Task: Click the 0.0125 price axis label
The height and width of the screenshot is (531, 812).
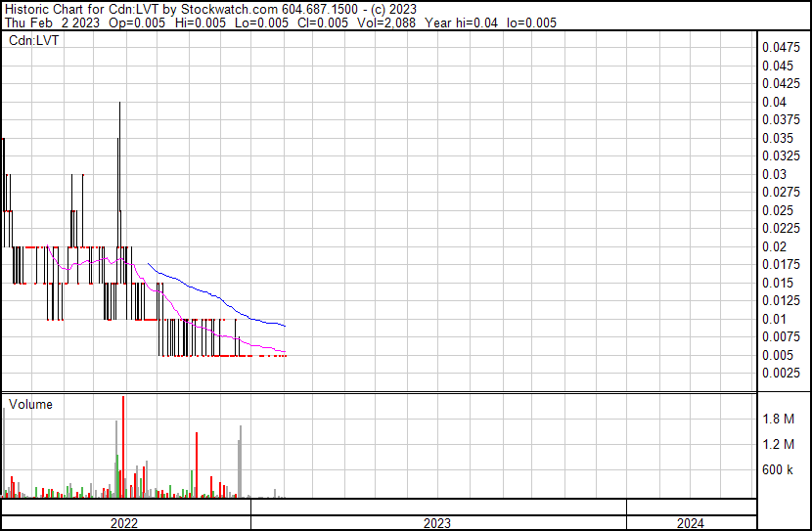Action: [x=781, y=300]
